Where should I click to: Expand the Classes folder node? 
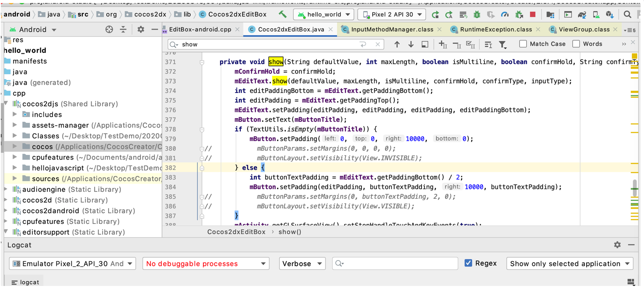(x=15, y=136)
